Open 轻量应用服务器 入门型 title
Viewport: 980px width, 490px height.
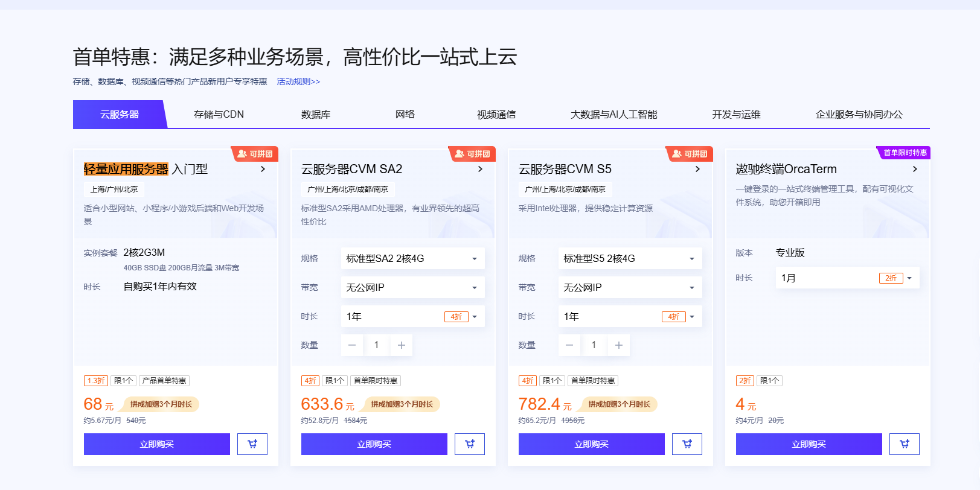click(146, 169)
